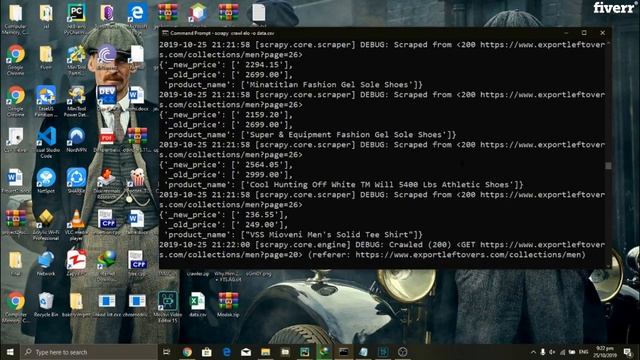Click 'Cool Hunting Off White' product name line
The height and width of the screenshot is (360, 640).
pos(344,185)
